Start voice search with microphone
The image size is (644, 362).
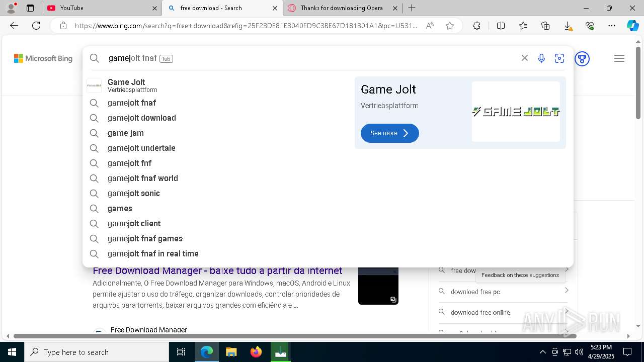click(541, 58)
